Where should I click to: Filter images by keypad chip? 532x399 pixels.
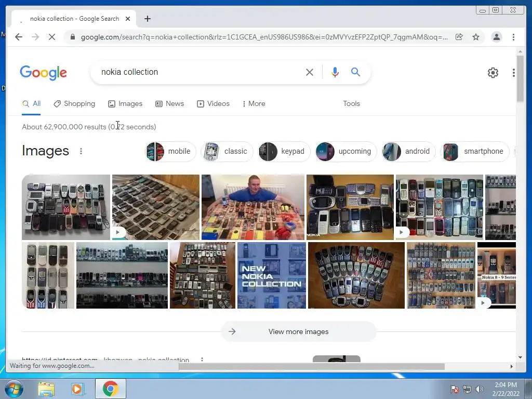pyautogui.click(x=284, y=151)
